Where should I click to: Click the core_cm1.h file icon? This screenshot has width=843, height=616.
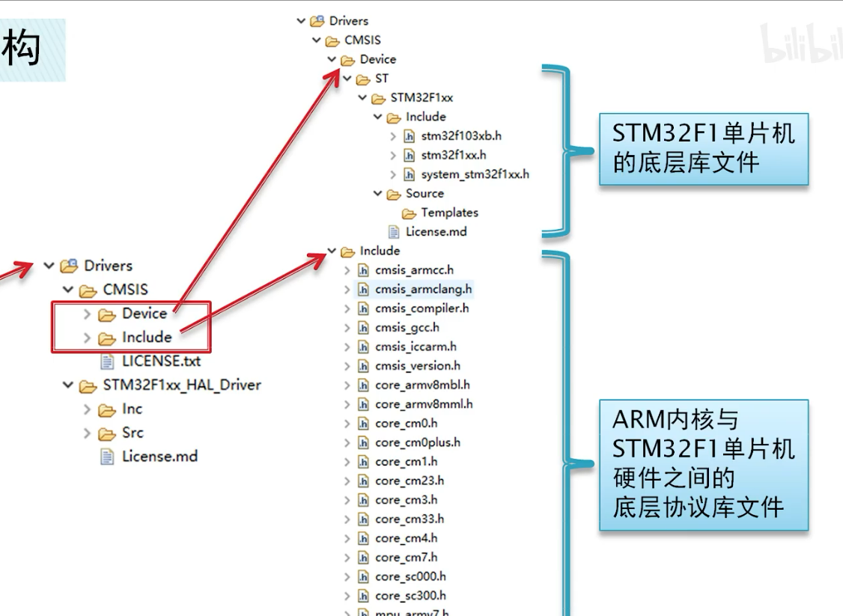(x=363, y=463)
